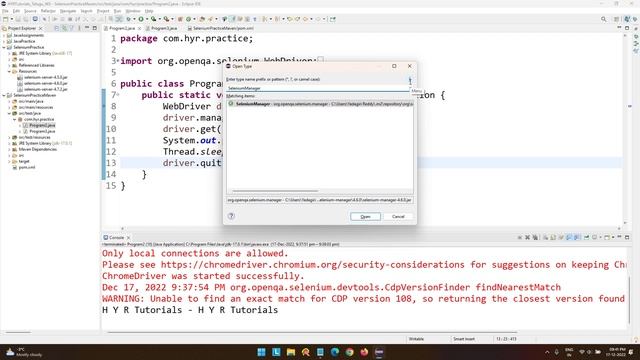Open the dropdown arrow beside the Debug icon
This screenshot has height=360, width=640.
[134, 19]
